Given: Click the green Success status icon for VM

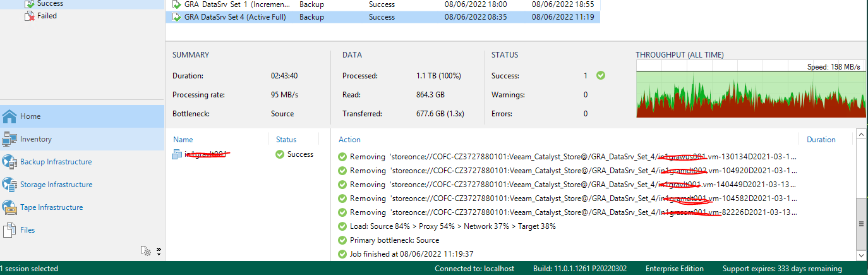Looking at the screenshot, I should point(280,154).
